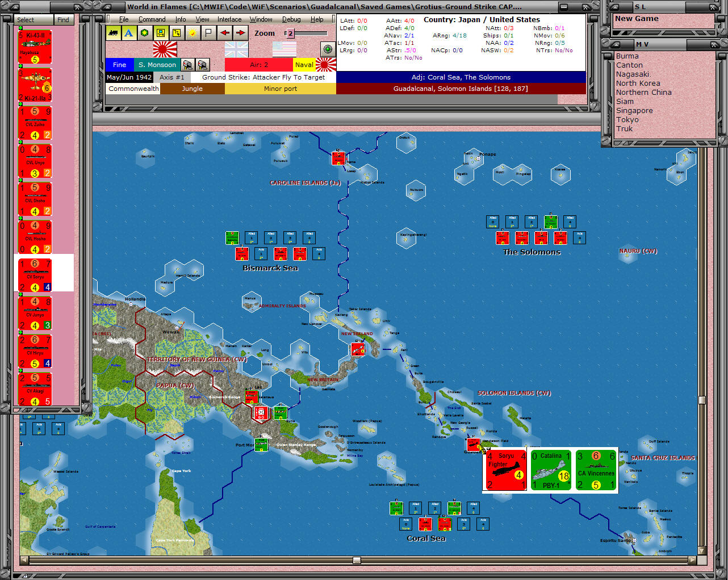This screenshot has width=728, height=580.
Task: Select the Japanese rising sun flag
Action: [x=165, y=49]
